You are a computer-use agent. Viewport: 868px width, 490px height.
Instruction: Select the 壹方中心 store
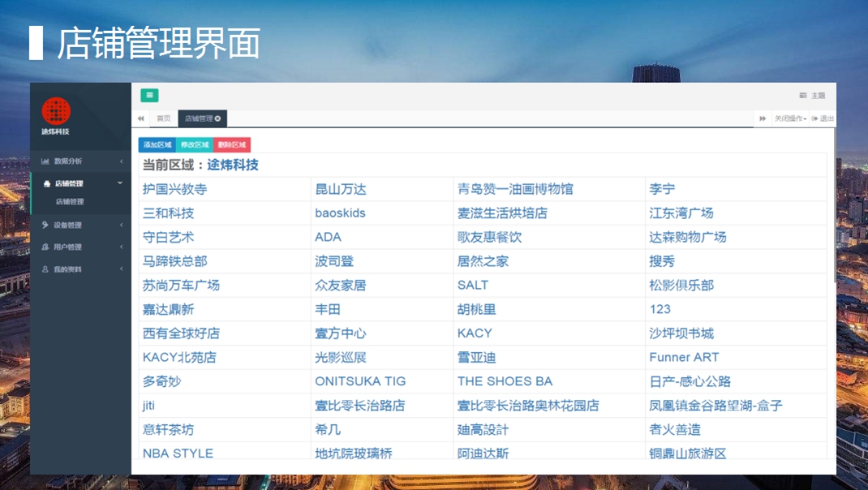341,333
